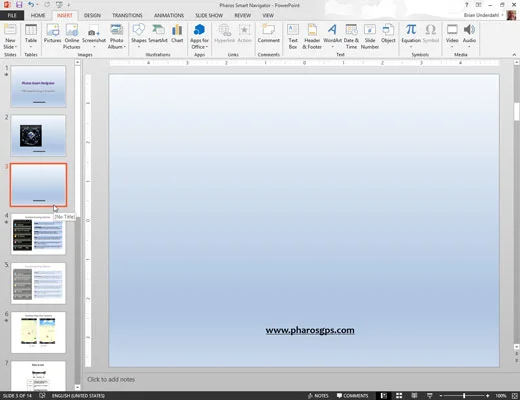The image size is (520, 400).
Task: Open Header & Footer dialog
Action: [x=312, y=37]
